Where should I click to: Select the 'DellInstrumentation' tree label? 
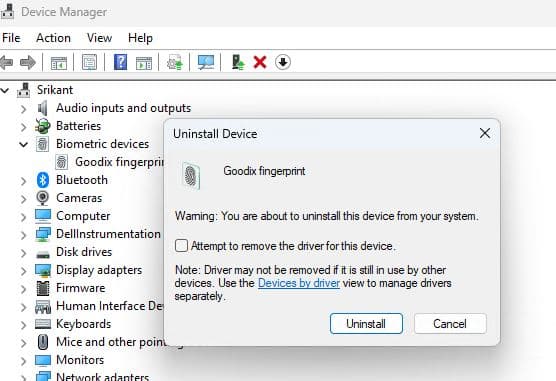click(x=108, y=234)
